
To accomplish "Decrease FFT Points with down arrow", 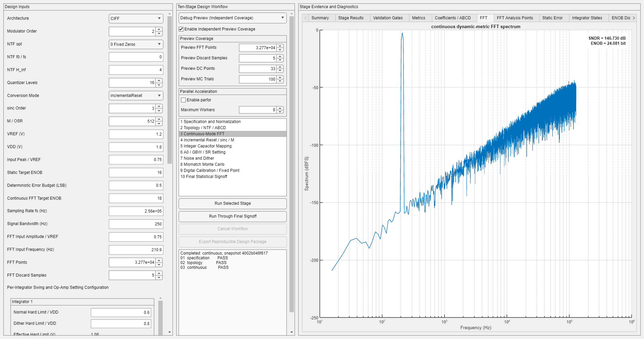I will click(x=159, y=264).
